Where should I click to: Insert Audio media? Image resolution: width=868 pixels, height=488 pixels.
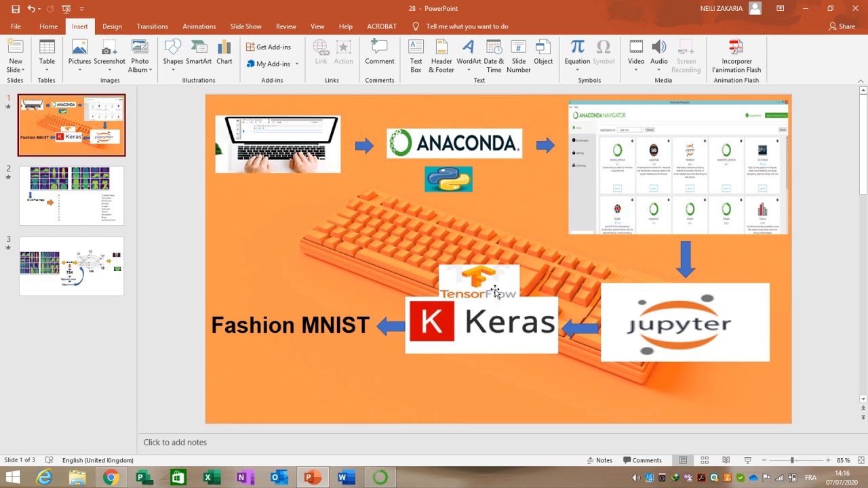click(x=659, y=56)
